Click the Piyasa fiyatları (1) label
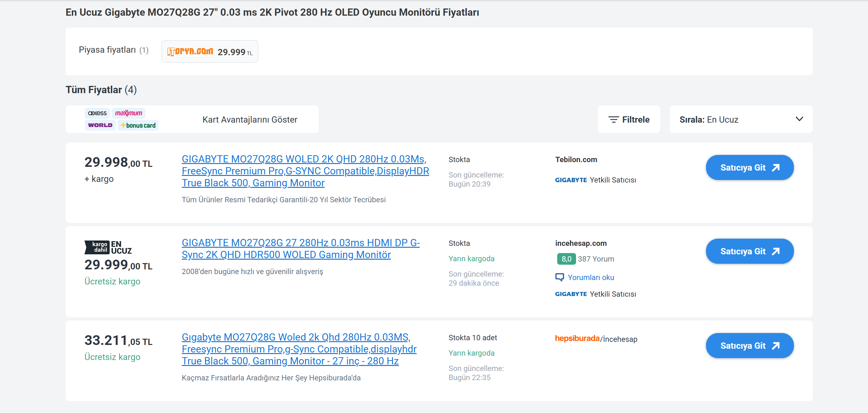 point(114,50)
